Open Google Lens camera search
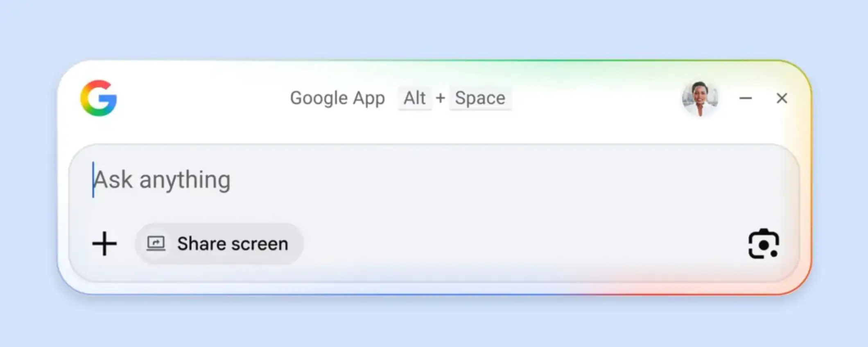The height and width of the screenshot is (347, 868). click(x=764, y=244)
